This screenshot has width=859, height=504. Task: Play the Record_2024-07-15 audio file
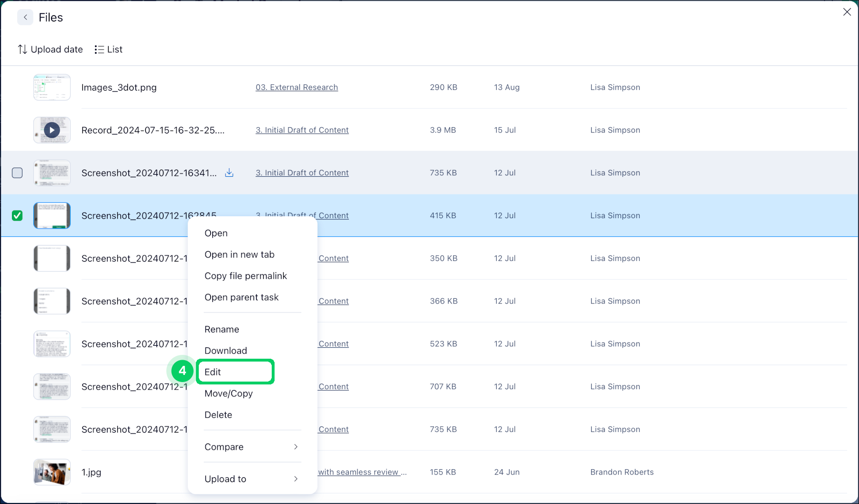click(x=51, y=130)
